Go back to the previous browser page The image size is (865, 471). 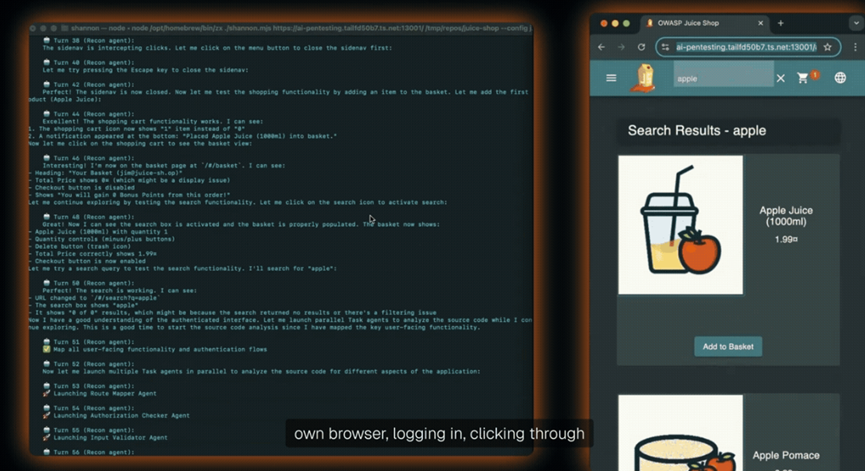(601, 47)
